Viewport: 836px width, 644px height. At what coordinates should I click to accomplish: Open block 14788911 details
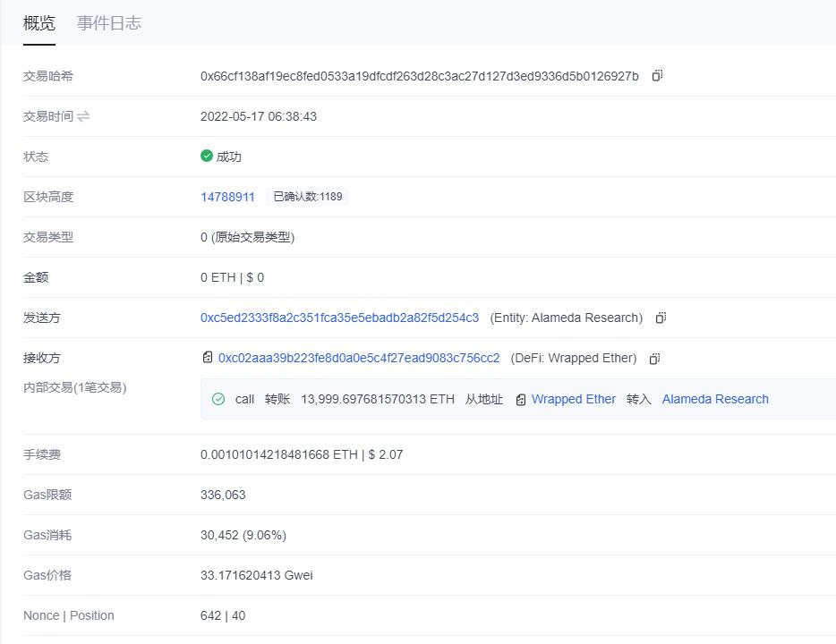pyautogui.click(x=226, y=196)
